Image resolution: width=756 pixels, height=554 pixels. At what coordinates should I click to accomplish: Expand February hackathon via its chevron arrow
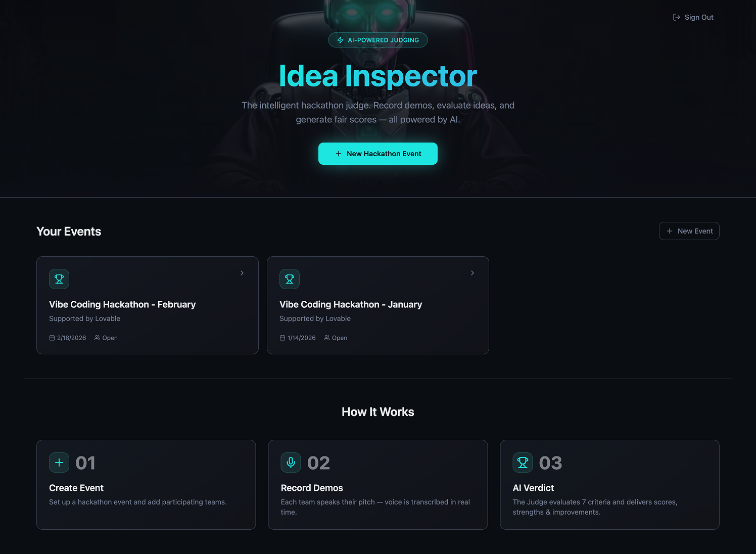(x=242, y=273)
